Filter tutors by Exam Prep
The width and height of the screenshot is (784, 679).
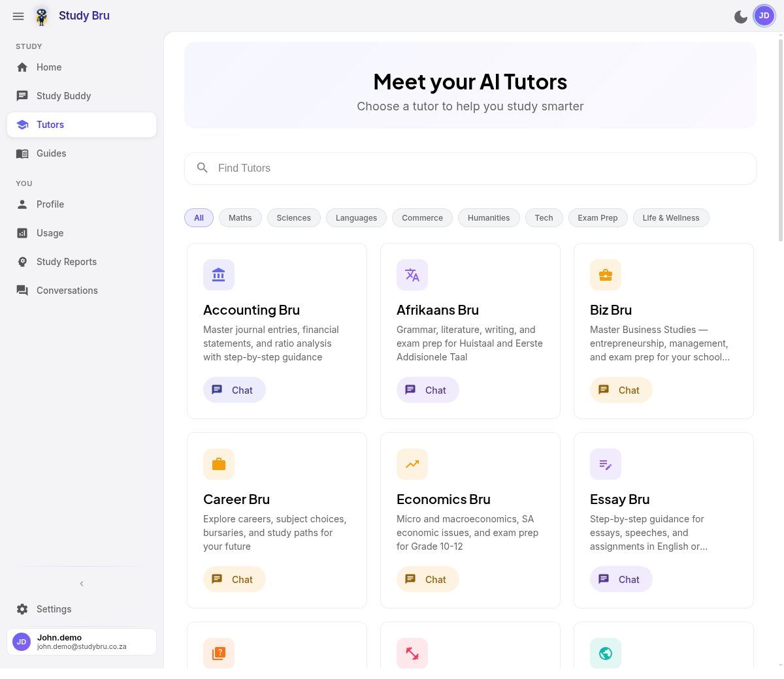[x=598, y=218]
